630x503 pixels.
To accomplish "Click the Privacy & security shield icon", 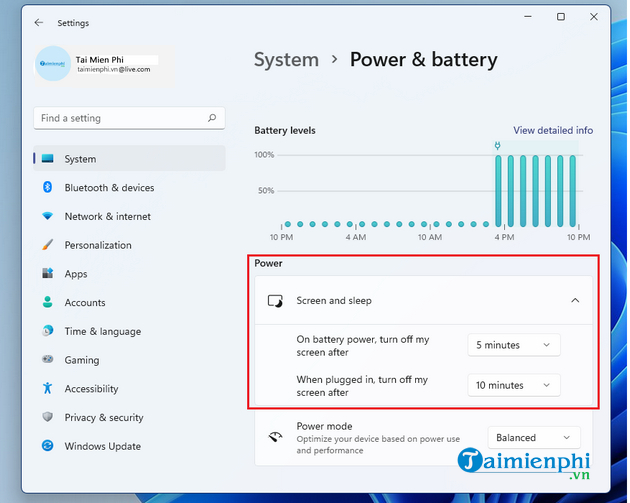I will (x=47, y=417).
